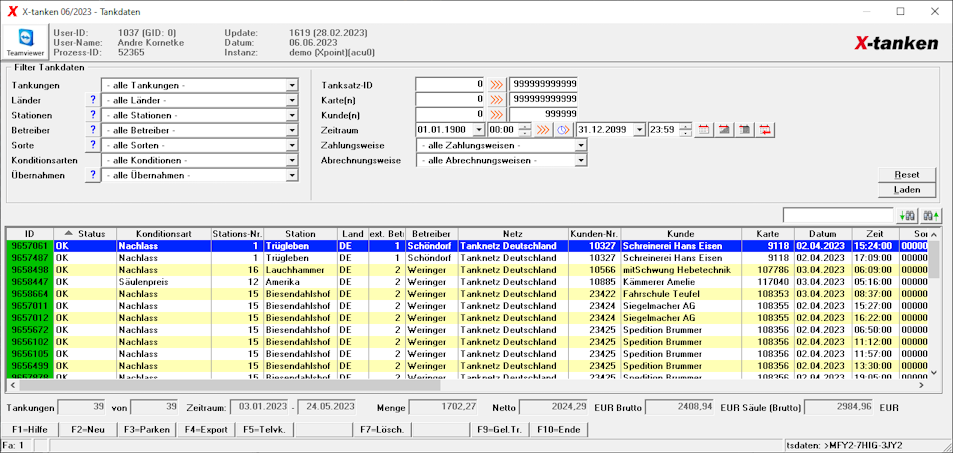Open the start date 01.01.1900 picker
Screen dimensions: 953x453
pos(478,130)
